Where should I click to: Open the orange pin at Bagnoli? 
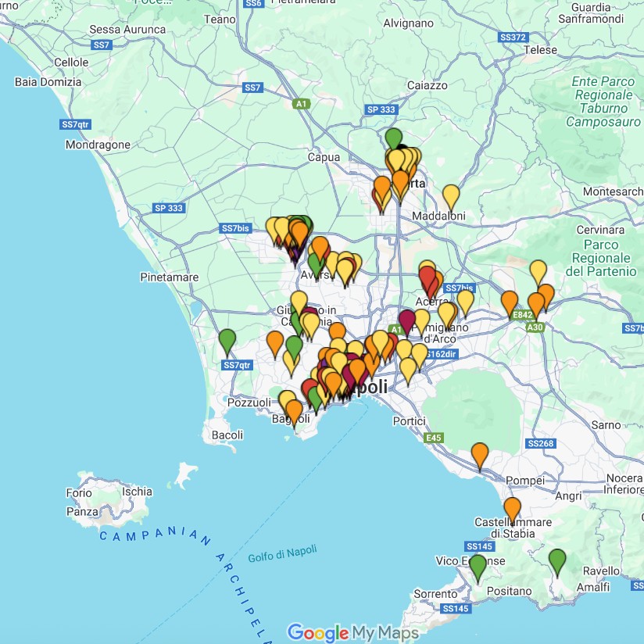pos(295,411)
